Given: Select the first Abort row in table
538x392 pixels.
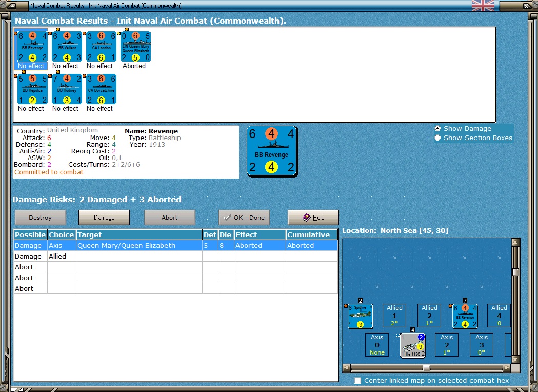Looking at the screenshot, I should [176, 267].
